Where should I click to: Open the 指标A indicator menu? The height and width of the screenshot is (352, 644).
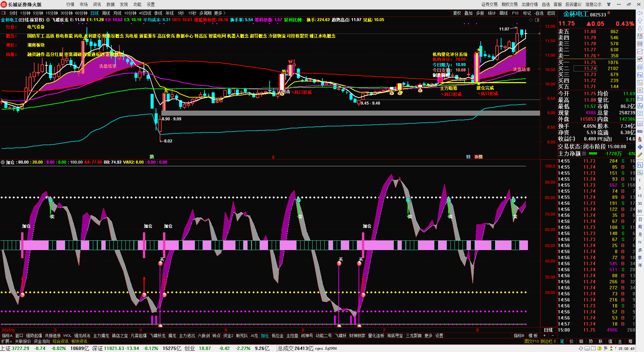(x=7, y=336)
